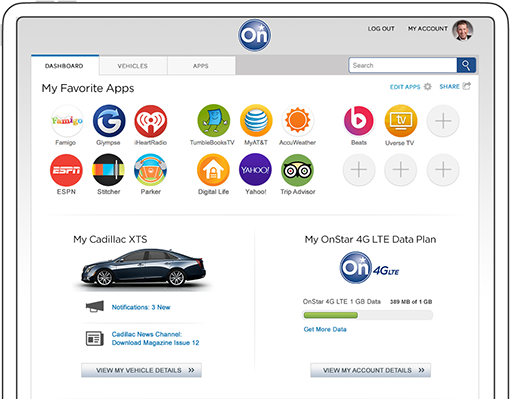Viewport: 510px width, 399px height.
Task: Add an app via the plus slot beside Uverse TV
Action: pyautogui.click(x=443, y=121)
